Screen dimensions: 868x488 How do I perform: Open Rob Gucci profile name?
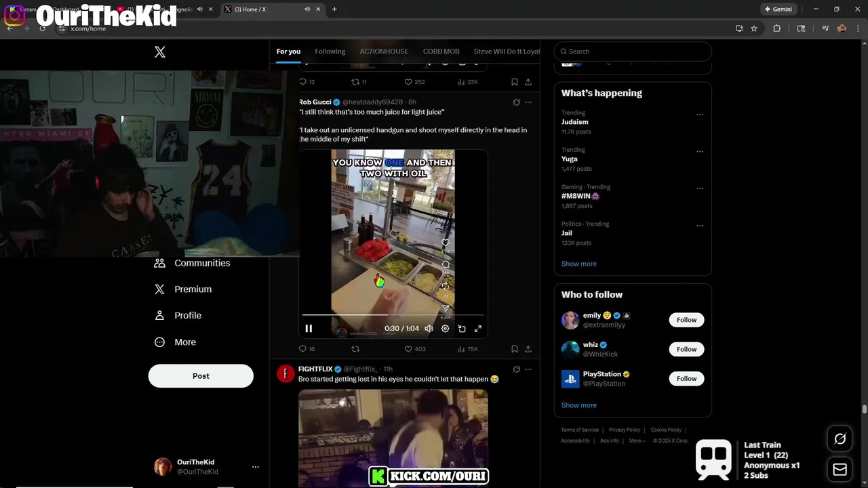pyautogui.click(x=315, y=102)
